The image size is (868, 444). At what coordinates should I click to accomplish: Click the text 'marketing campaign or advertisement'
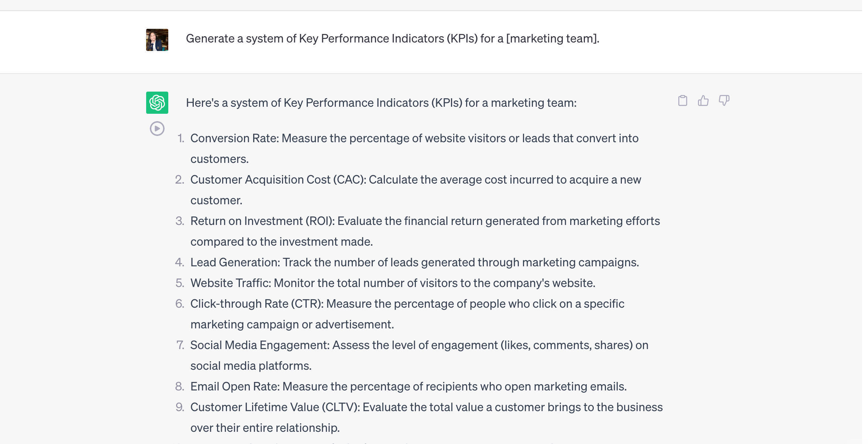tap(291, 324)
